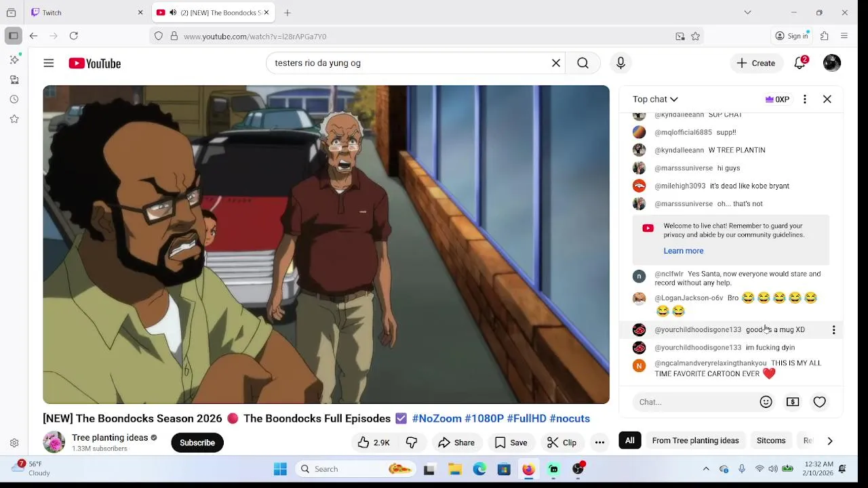Screen dimensions: 868x488
Task: Dislike the video with thumbs down
Action: click(x=412, y=443)
